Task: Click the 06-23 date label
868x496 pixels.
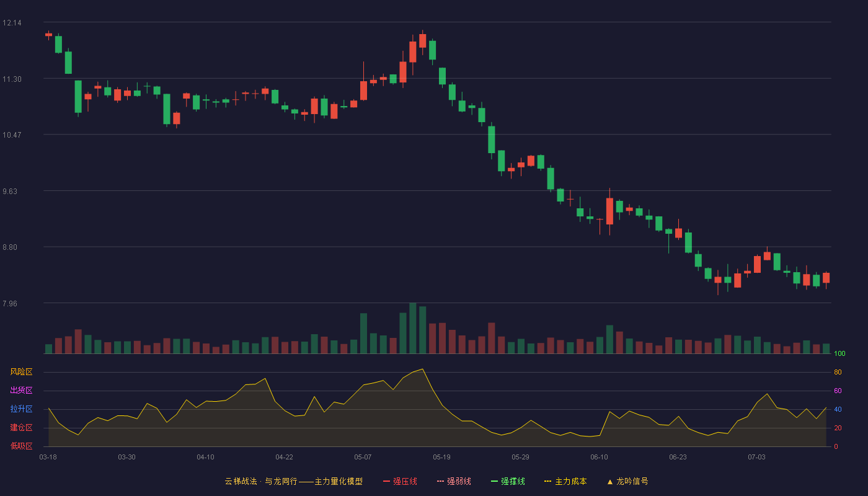Action: 678,457
